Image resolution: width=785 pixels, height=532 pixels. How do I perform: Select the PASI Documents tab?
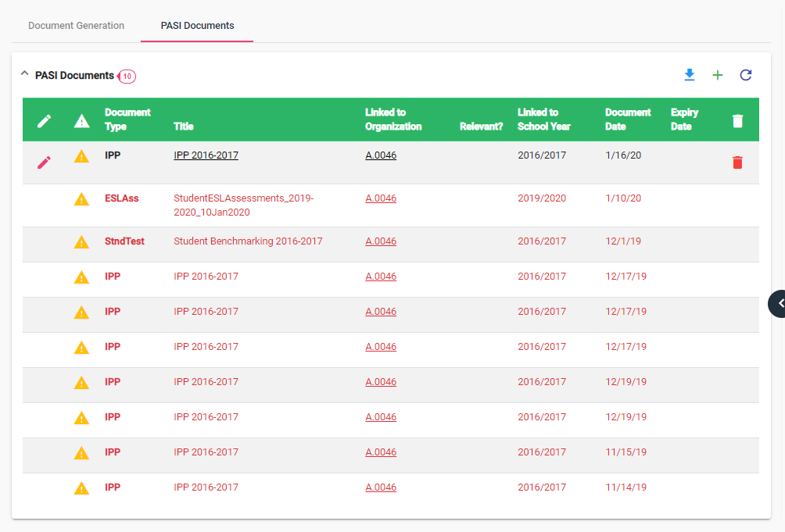click(x=197, y=26)
